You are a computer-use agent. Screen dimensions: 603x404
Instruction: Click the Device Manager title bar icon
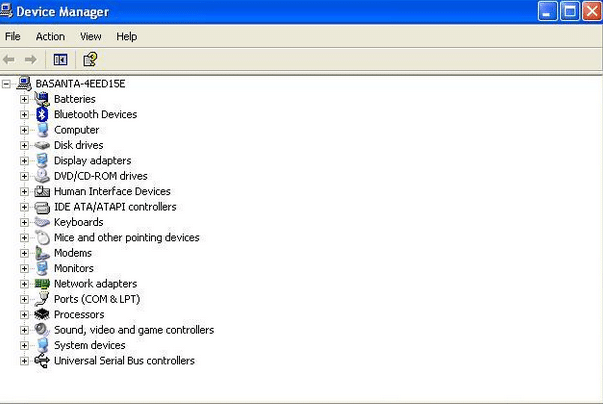pyautogui.click(x=7, y=10)
